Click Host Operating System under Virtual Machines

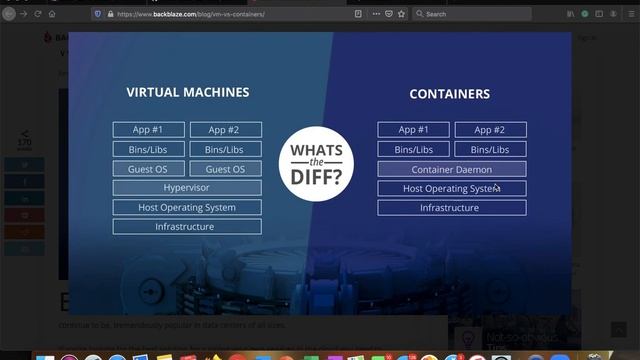coord(187,207)
